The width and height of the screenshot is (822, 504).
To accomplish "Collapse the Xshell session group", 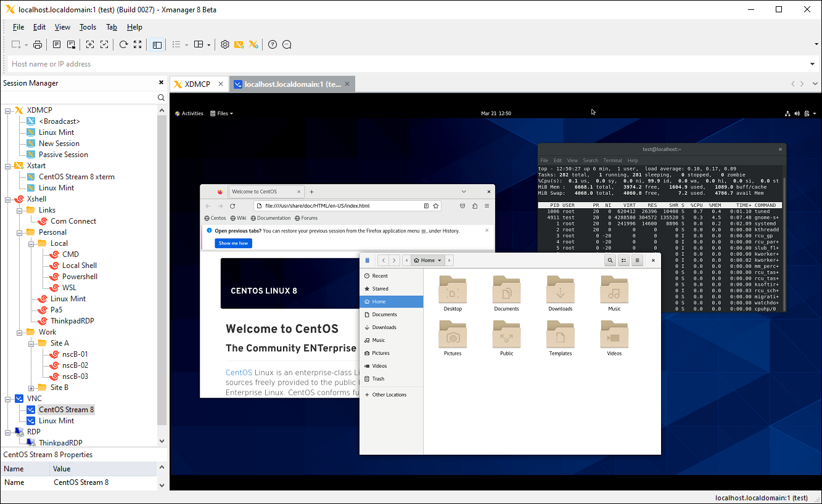I will pos(7,198).
